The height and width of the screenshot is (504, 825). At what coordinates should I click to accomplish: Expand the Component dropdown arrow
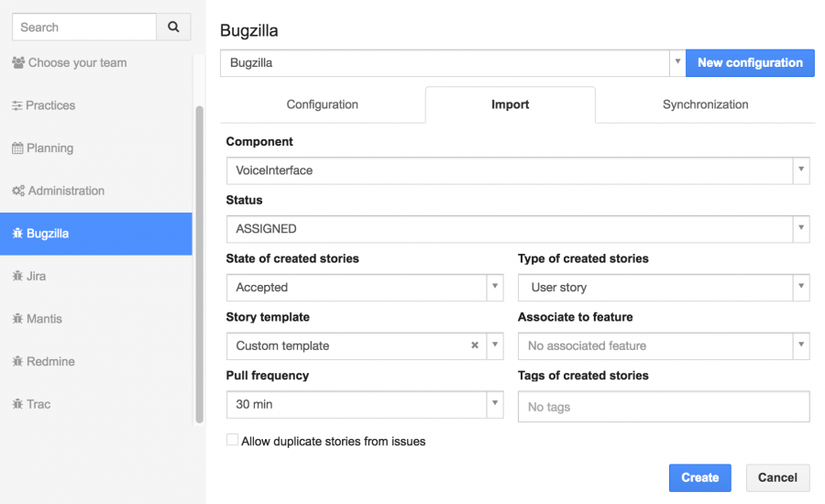click(x=801, y=170)
